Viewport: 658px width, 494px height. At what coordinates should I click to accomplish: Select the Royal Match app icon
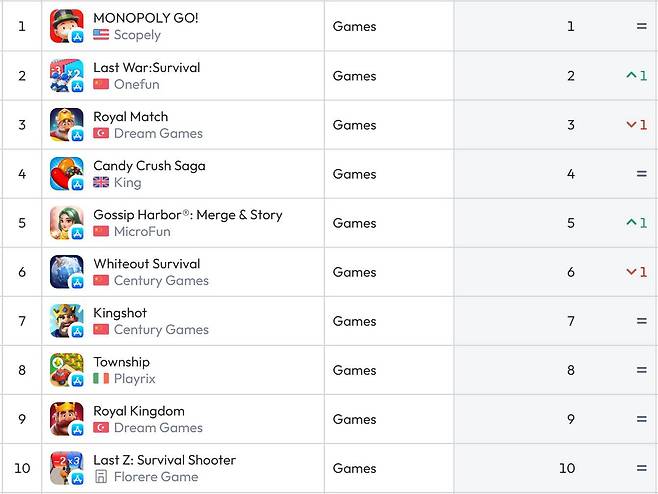pos(66,125)
